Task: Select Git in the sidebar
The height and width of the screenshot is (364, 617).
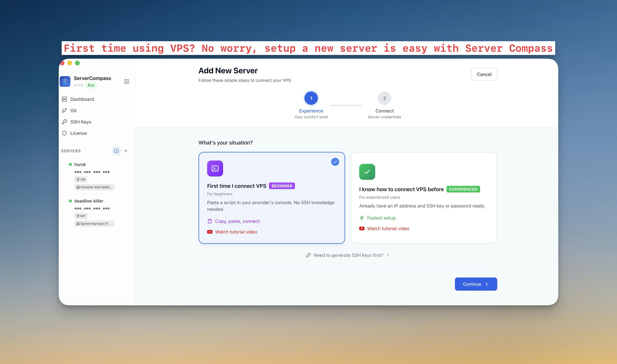Action: [x=73, y=110]
